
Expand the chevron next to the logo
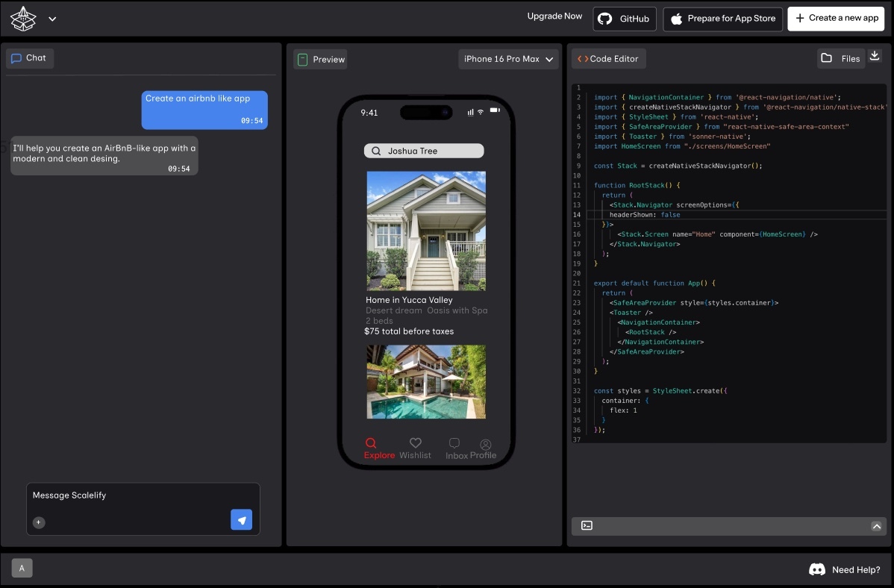[x=52, y=19]
